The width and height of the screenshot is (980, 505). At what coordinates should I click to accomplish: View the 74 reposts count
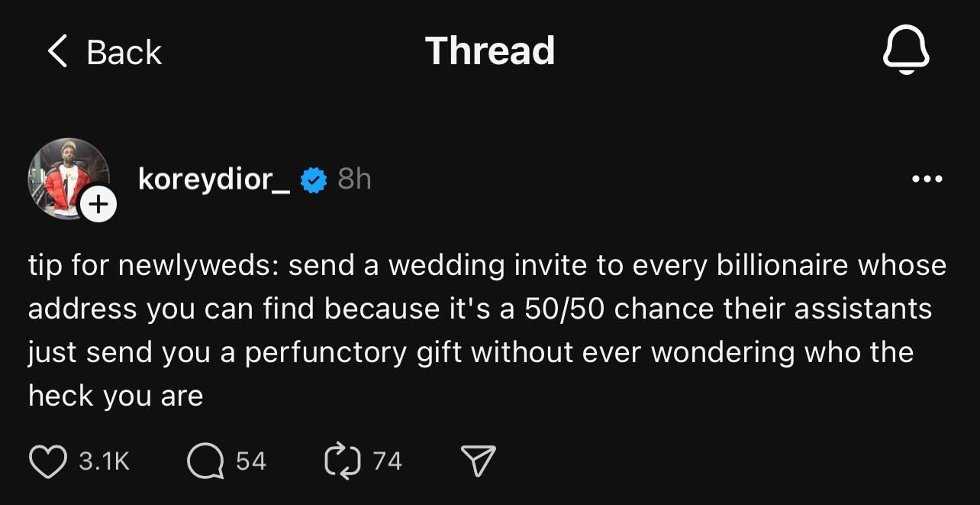(x=387, y=461)
